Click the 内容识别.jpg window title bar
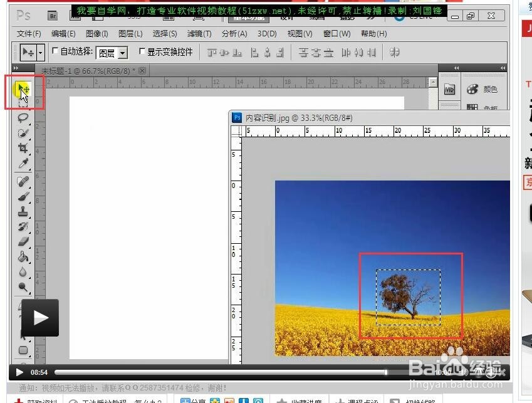Viewport: 532px width, 403px height. pos(370,118)
